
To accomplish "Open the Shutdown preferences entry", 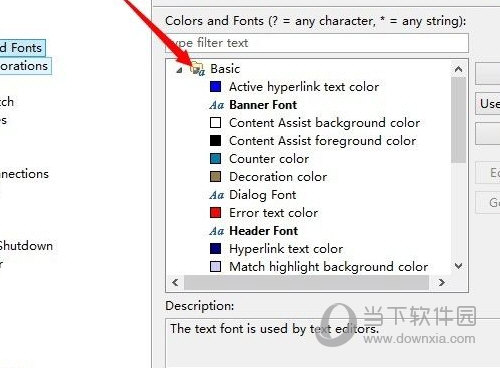I will pos(26,246).
